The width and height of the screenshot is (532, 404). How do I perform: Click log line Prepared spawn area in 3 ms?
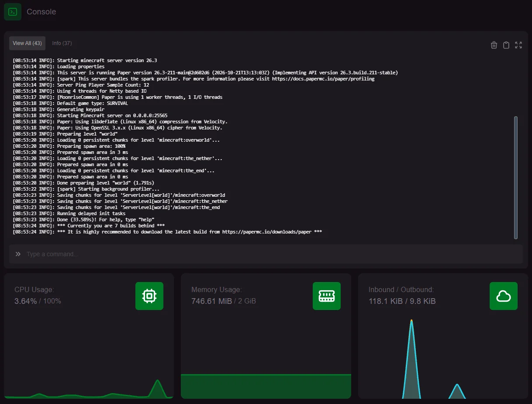tap(70, 152)
